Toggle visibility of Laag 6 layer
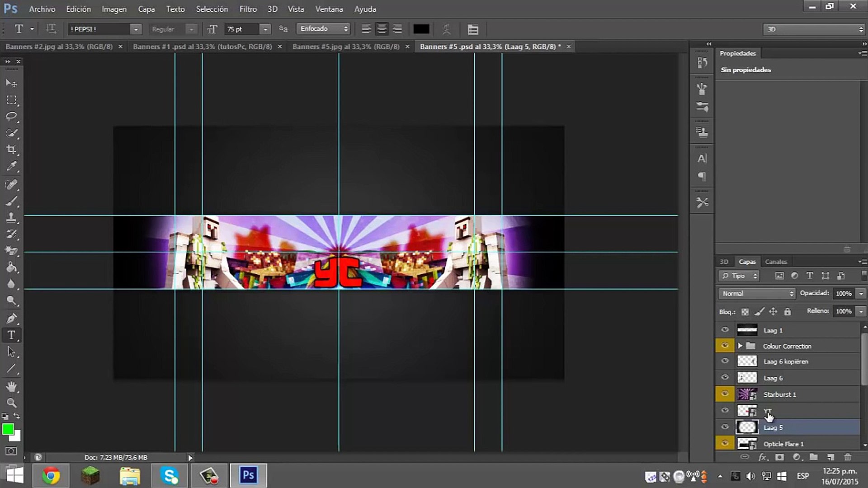The height and width of the screenshot is (488, 868). tap(725, 378)
